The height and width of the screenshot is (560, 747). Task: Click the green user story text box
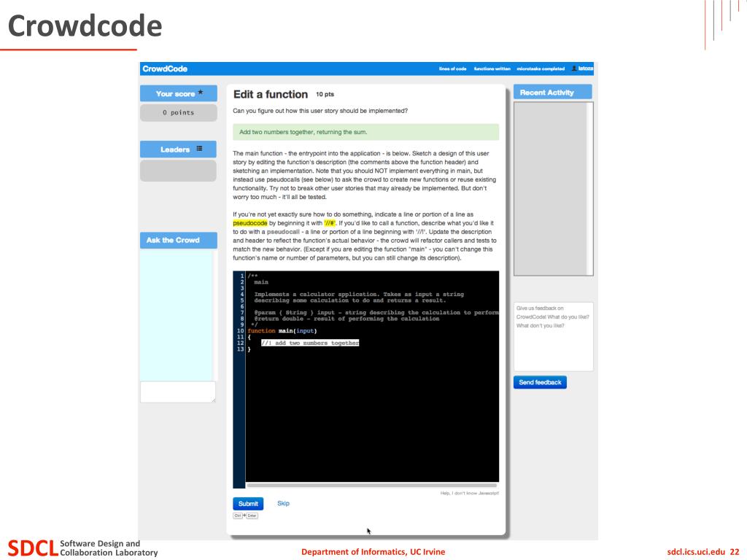[366, 132]
